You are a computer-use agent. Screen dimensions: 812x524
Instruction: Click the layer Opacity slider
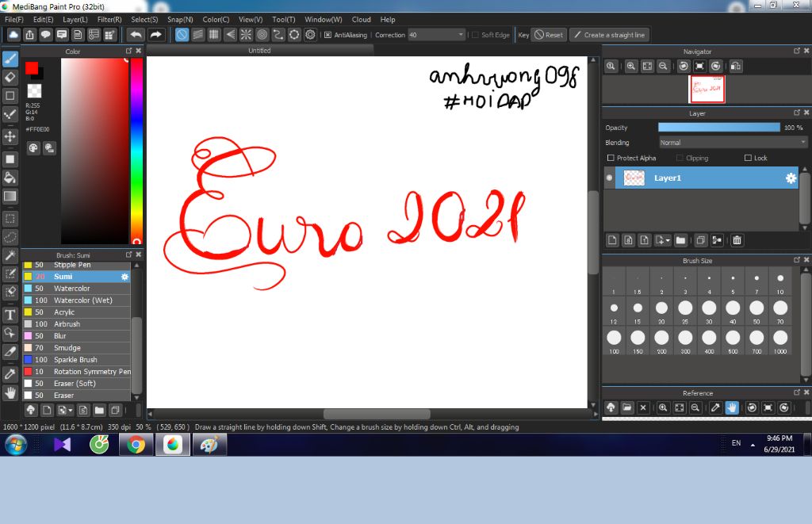tap(718, 128)
